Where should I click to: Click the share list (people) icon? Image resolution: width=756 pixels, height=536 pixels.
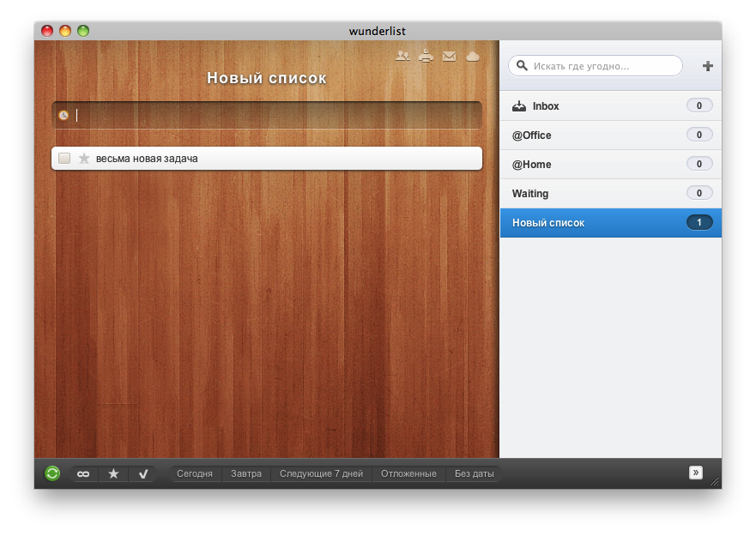pyautogui.click(x=402, y=57)
